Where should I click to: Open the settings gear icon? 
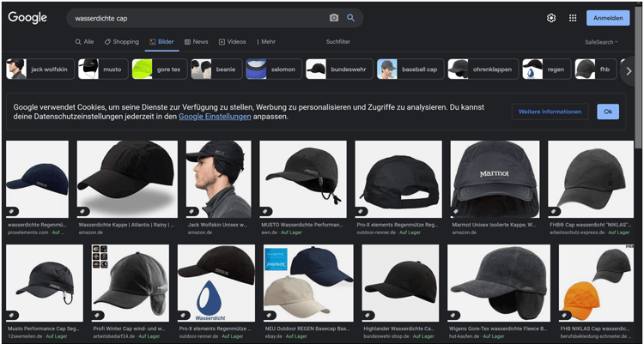(551, 18)
